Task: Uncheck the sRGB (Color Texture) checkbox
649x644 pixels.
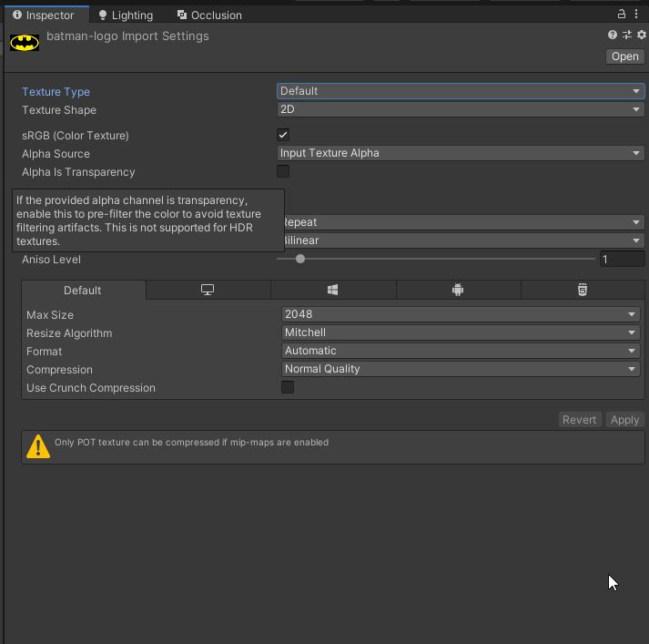Action: click(283, 135)
